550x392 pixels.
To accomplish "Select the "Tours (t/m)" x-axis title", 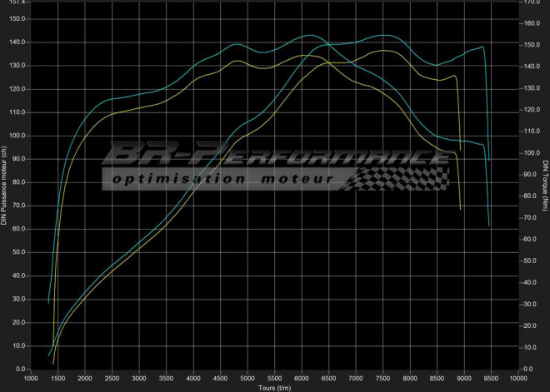I will pos(273,386).
